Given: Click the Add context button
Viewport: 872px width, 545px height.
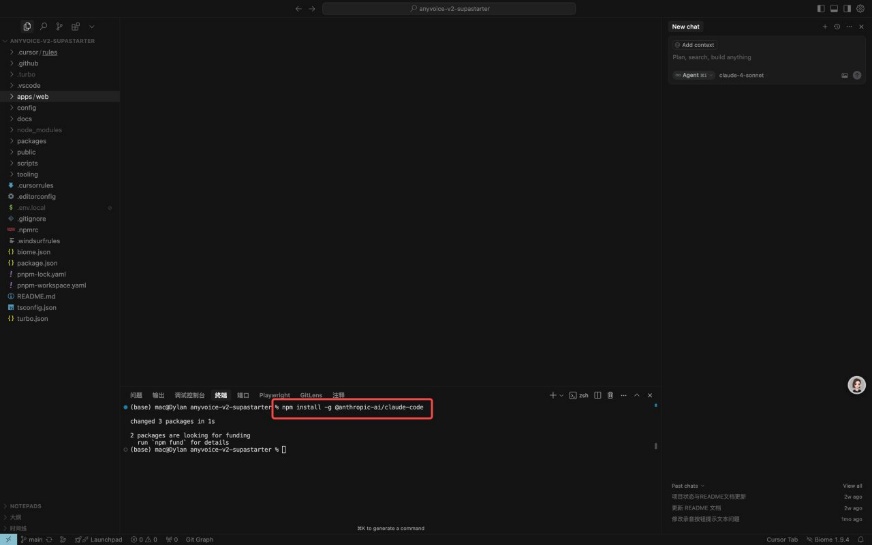Looking at the screenshot, I should click(x=694, y=45).
